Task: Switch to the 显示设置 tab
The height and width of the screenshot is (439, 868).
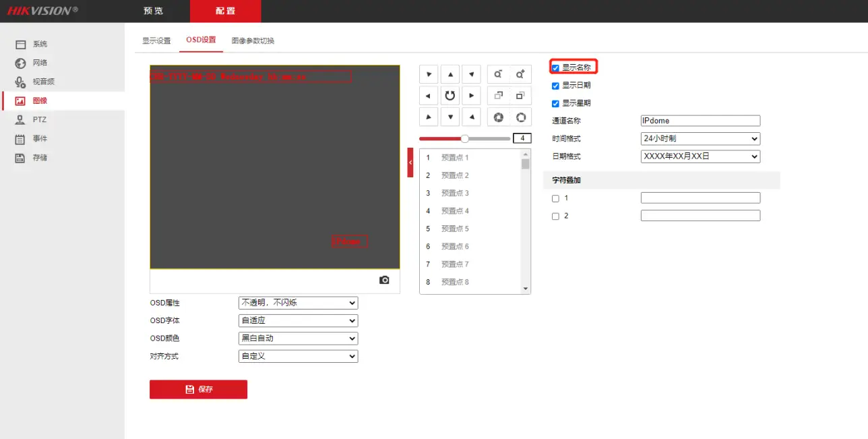Action: pyautogui.click(x=156, y=40)
